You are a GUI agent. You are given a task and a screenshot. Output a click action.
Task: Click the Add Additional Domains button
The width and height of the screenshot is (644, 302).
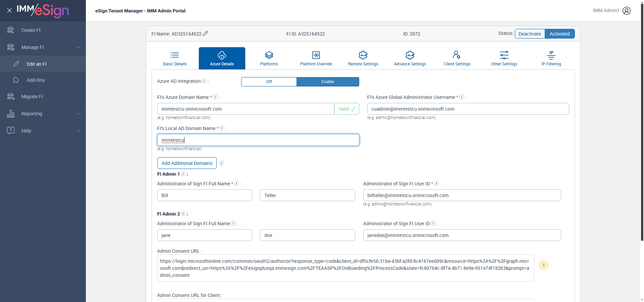pyautogui.click(x=187, y=163)
